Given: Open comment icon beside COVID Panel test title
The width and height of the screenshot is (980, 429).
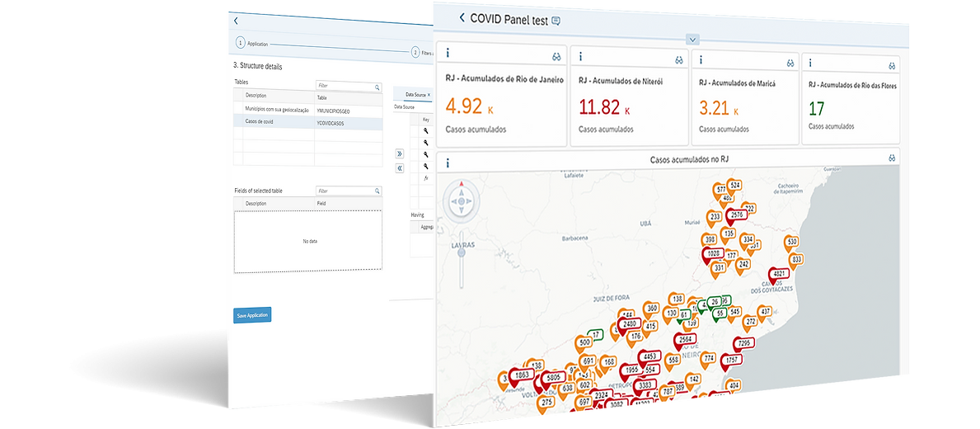Looking at the screenshot, I should pos(556,21).
